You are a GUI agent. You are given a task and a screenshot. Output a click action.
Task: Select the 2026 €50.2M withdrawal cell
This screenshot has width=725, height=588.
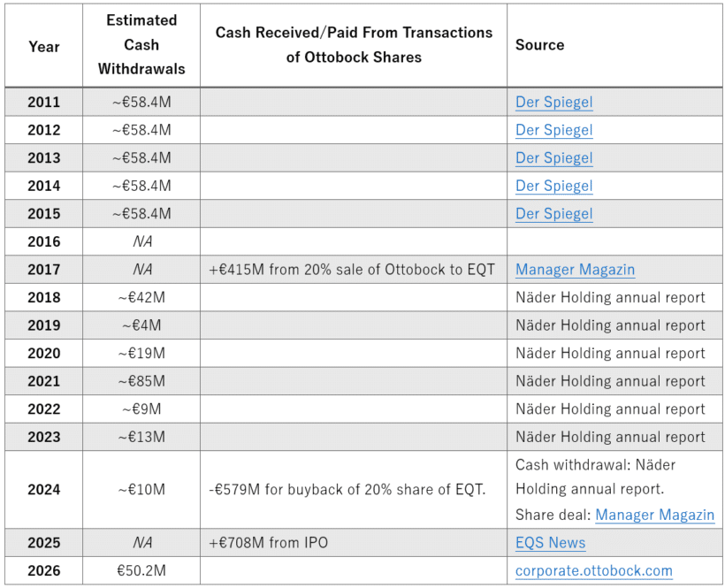tap(141, 570)
